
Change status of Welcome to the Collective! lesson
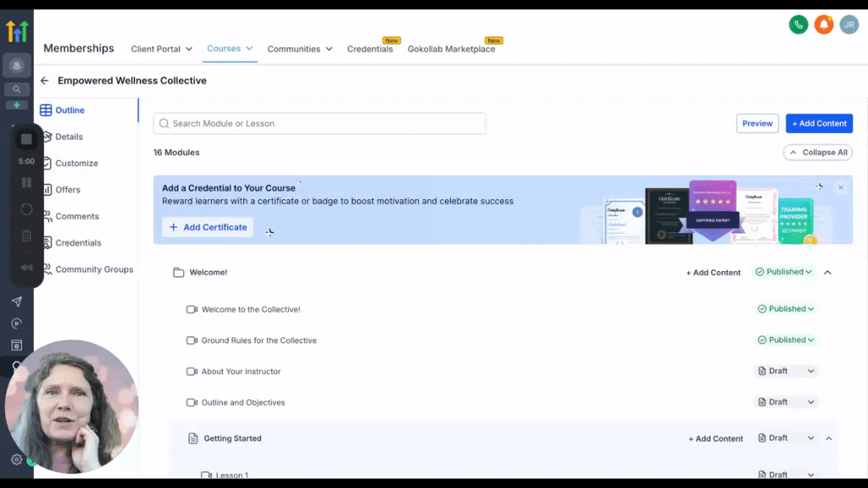pos(786,308)
